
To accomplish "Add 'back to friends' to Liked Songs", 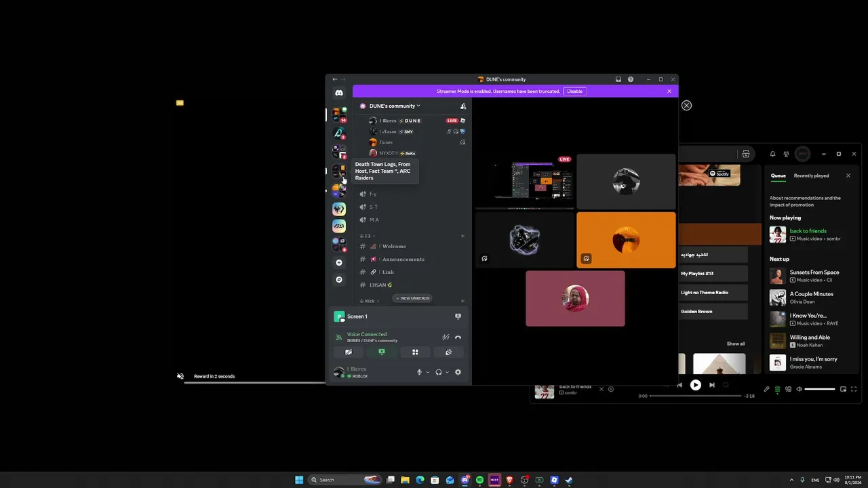I will tap(611, 389).
